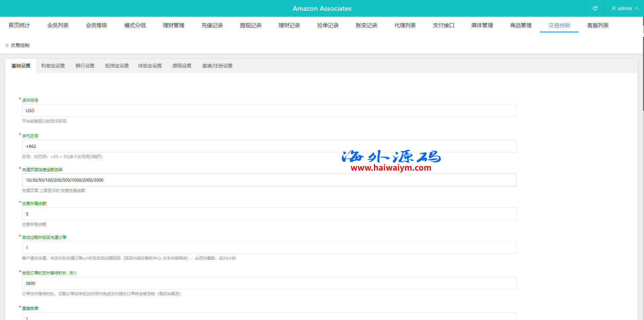Click the payment wait time field 3600
This screenshot has width=644, height=320.
point(269,283)
